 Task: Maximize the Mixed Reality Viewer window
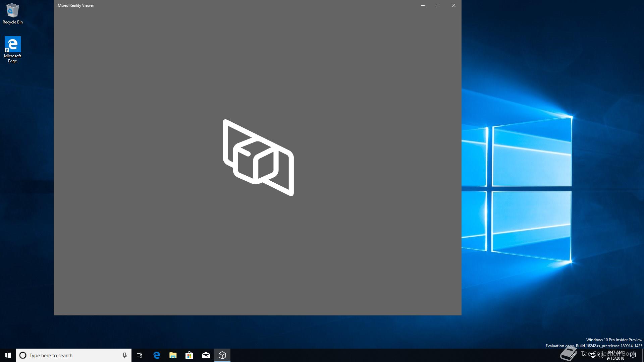pos(438,5)
